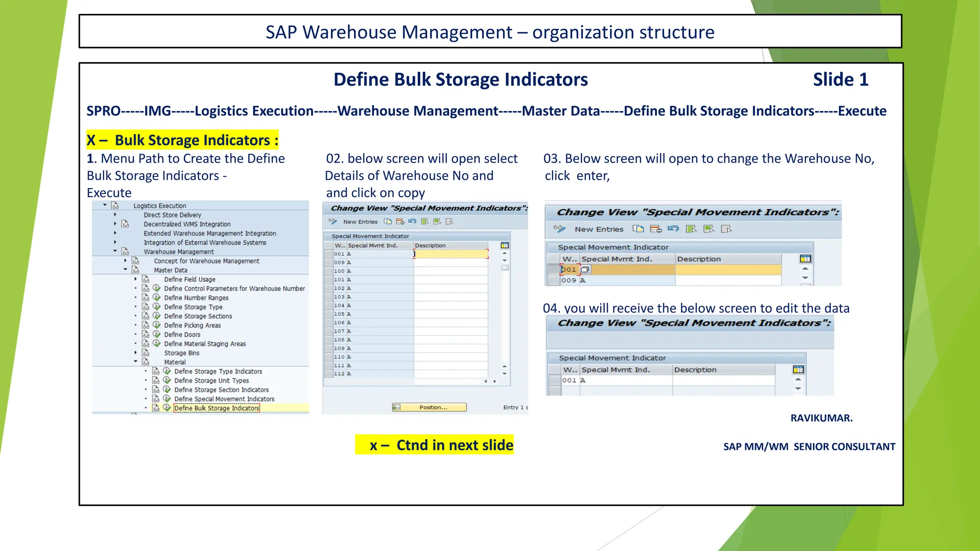The width and height of the screenshot is (980, 551).
Task: Click scroll-up arrow of step 02 table scrollbar
Action: point(504,253)
